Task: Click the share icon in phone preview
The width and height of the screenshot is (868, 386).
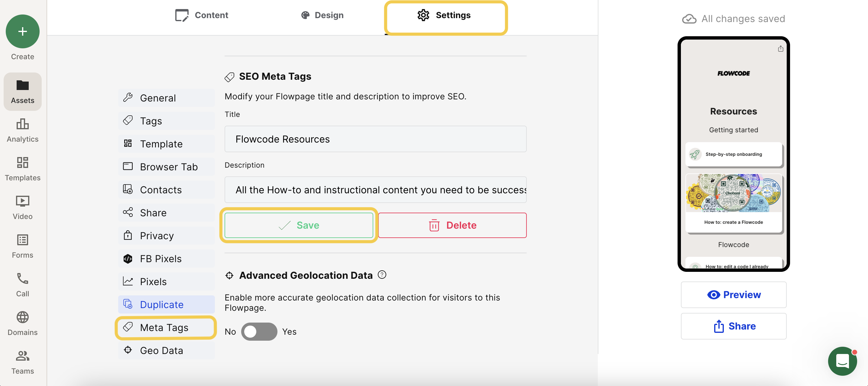Action: [780, 49]
